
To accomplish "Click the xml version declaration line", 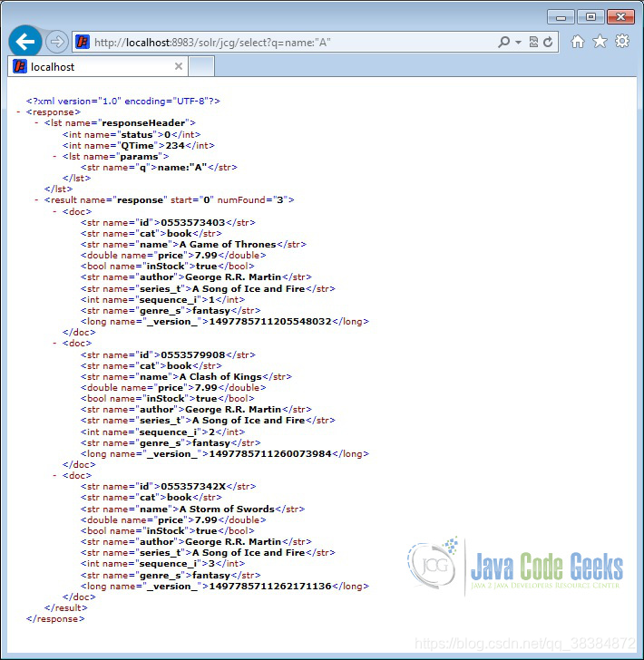I will pyautogui.click(x=123, y=101).
